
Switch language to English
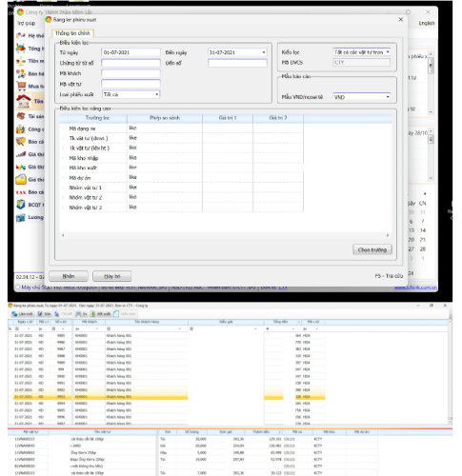click(x=427, y=23)
